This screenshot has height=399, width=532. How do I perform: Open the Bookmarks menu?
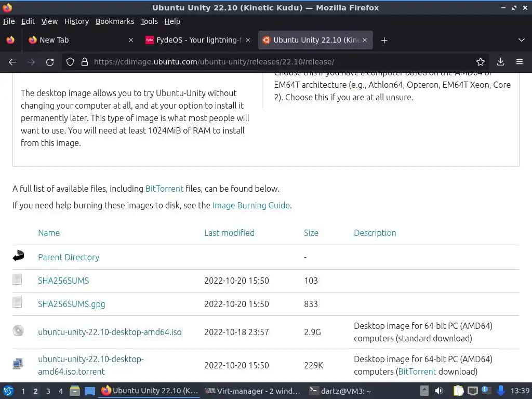(x=115, y=21)
